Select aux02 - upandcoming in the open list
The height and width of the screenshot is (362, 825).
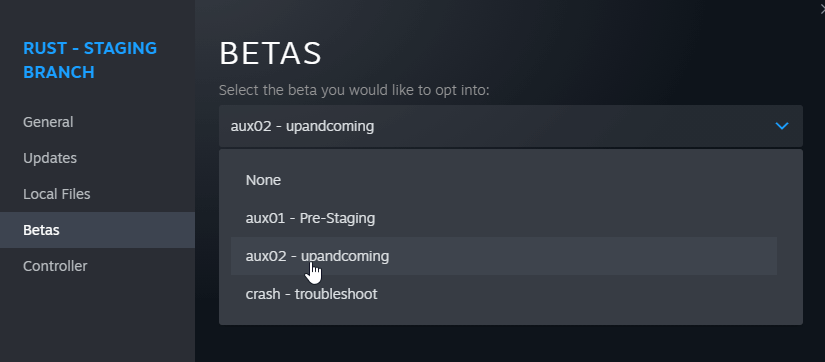[504, 256]
